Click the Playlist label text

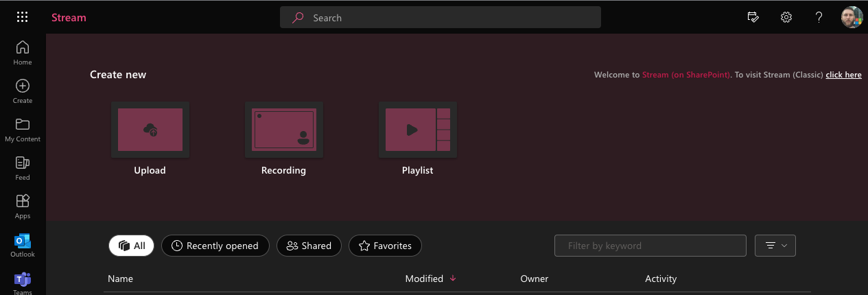coord(417,170)
